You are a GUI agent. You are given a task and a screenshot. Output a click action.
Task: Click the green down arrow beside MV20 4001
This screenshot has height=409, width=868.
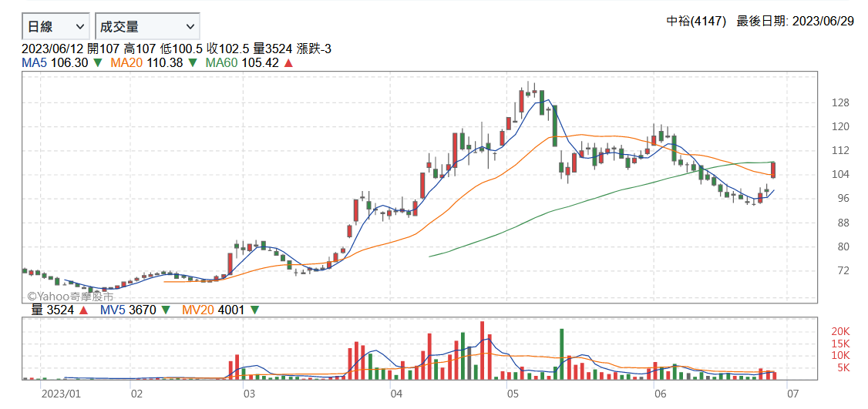[x=254, y=310]
